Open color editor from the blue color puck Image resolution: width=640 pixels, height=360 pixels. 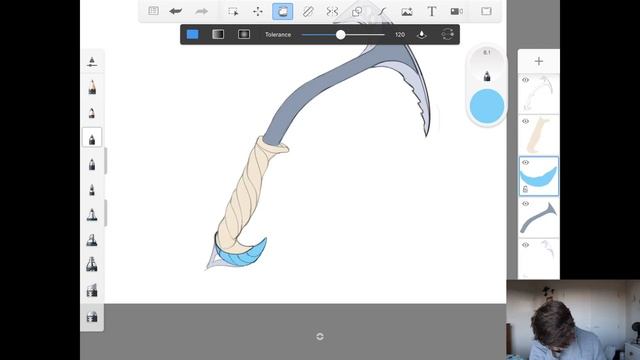(487, 106)
